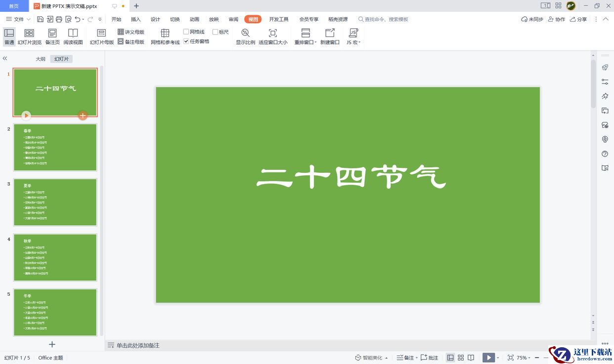This screenshot has width=614, height=364.
Task: Open the File menu dropdown (文件)
Action: coord(18,19)
